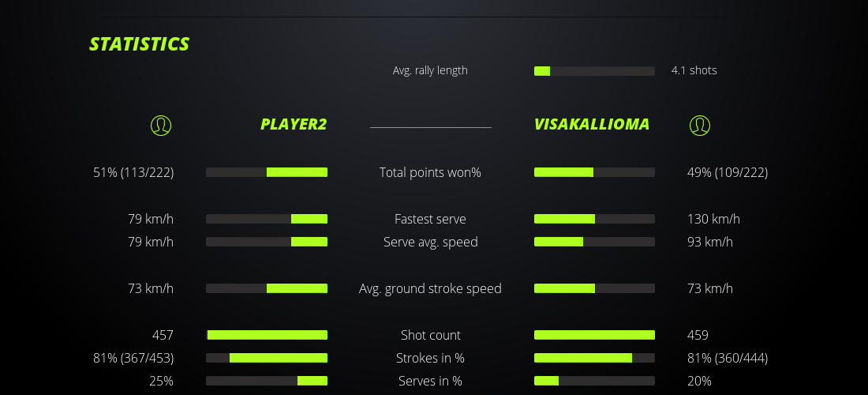Screen dimensions: 868x395
Task: Click Visakallioma's Avg. ground stroke speed bar
Action: coord(594,288)
